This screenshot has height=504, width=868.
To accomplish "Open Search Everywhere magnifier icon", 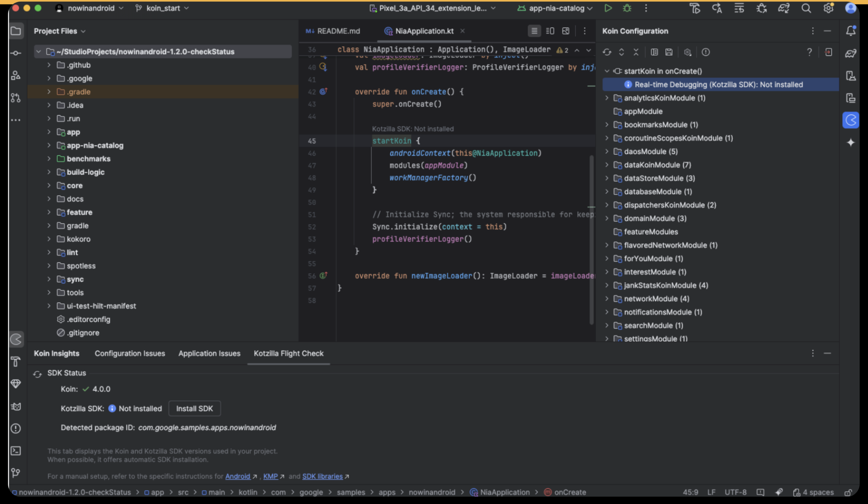I will click(806, 8).
